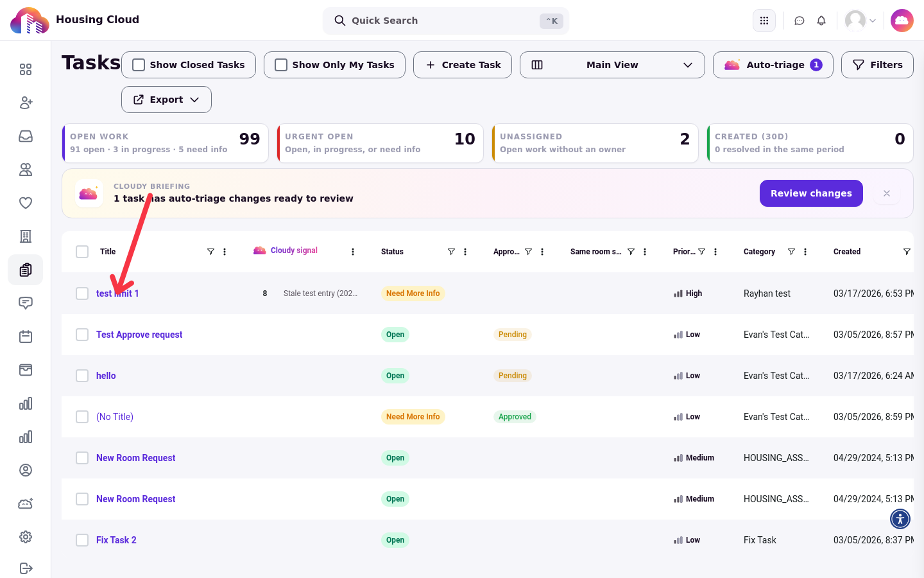This screenshot has width=924, height=578.
Task: Open the top bar chat bubble icon
Action: pyautogui.click(x=800, y=21)
